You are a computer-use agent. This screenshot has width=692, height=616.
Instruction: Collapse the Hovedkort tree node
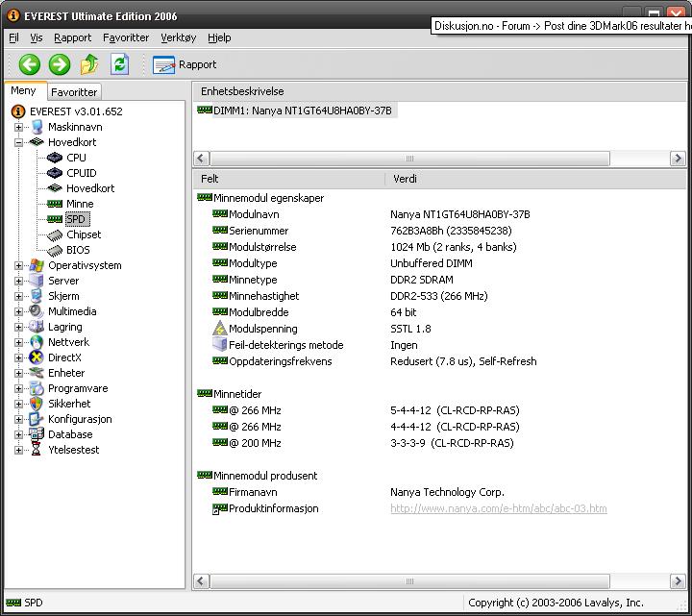coord(18,142)
